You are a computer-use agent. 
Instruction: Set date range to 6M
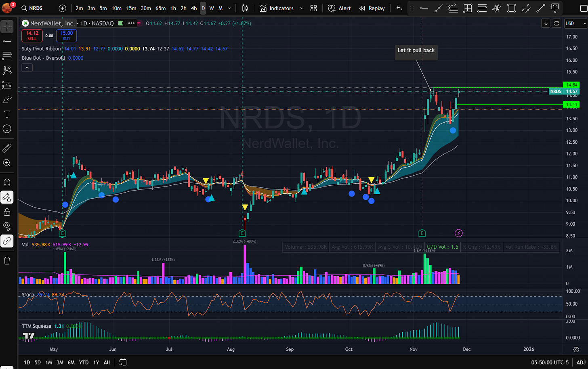(71, 362)
